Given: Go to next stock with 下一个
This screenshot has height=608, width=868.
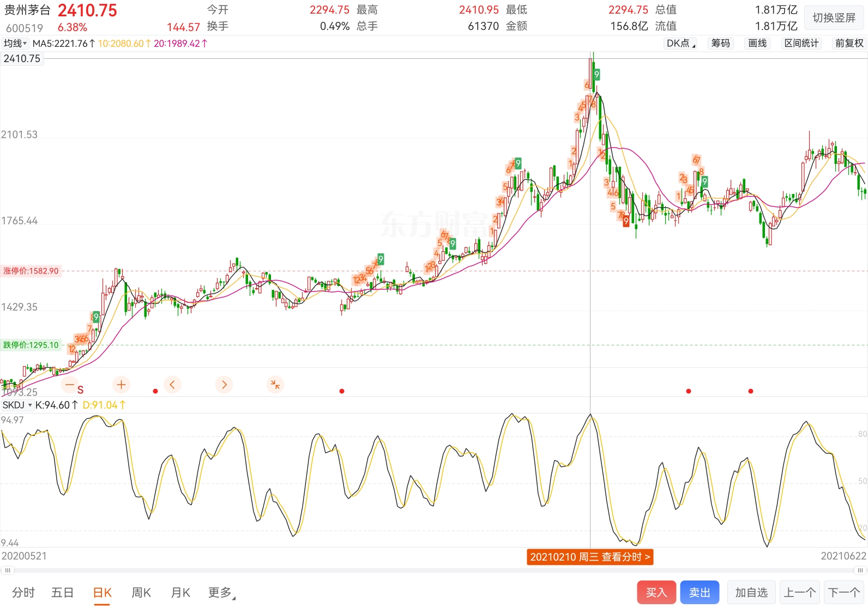Looking at the screenshot, I should tap(844, 592).
